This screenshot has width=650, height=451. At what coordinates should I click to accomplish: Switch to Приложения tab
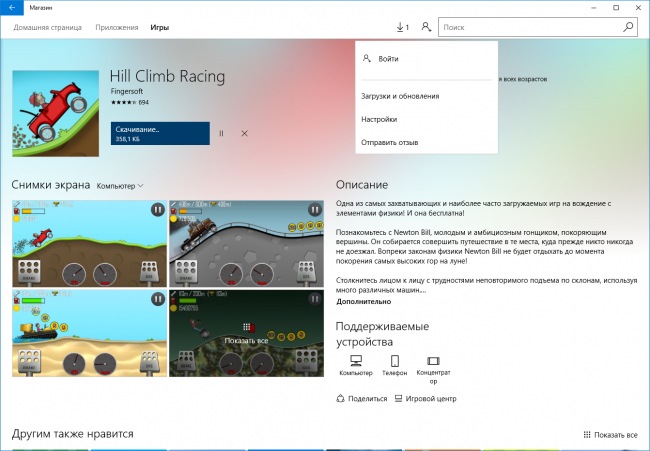116,27
